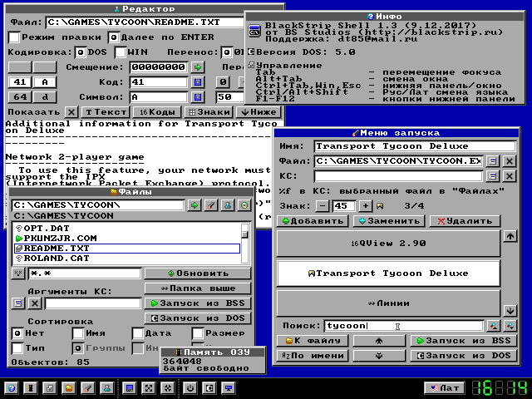Click the green go arrow beside the files path
Viewport: 532px width, 399px height.
point(194,204)
